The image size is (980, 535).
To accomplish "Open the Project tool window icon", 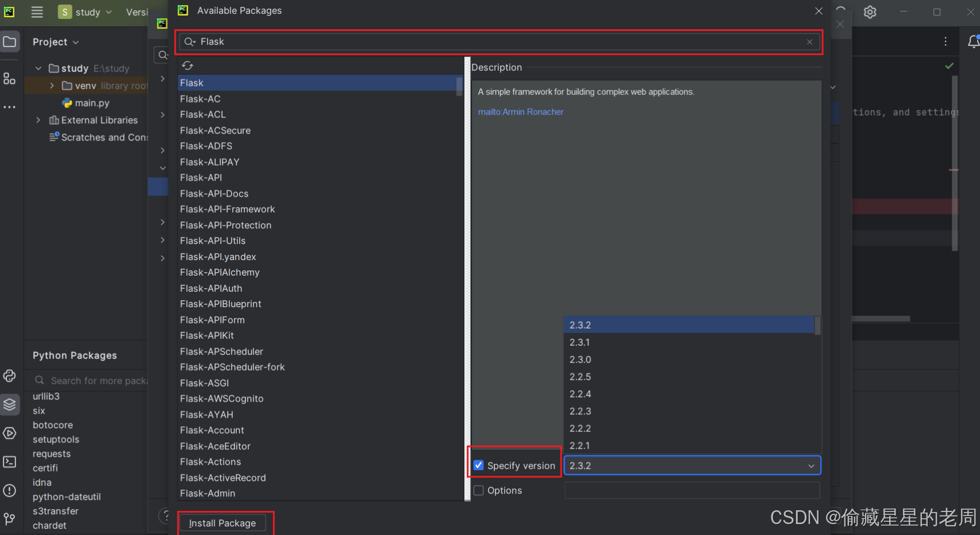I will 10,41.
